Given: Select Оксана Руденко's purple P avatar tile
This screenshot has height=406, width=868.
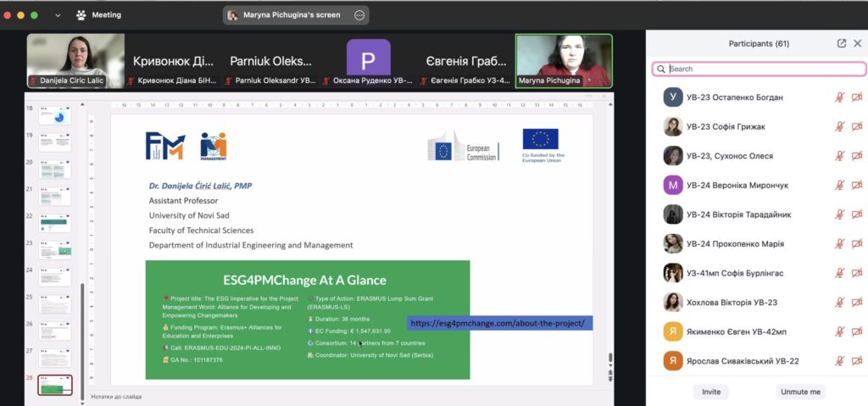Looking at the screenshot, I should point(368,60).
